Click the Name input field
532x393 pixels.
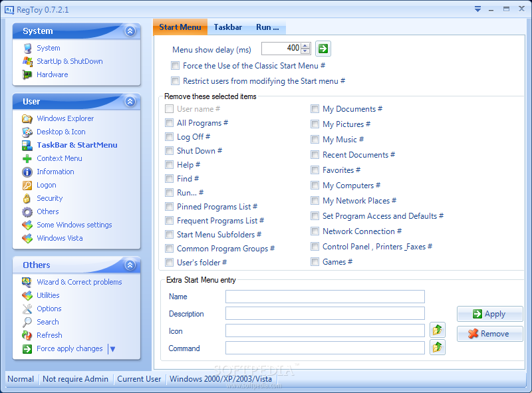(x=325, y=297)
